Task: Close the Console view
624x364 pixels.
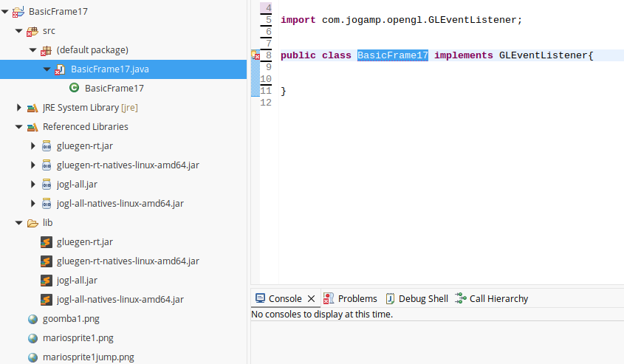Action: [311, 298]
